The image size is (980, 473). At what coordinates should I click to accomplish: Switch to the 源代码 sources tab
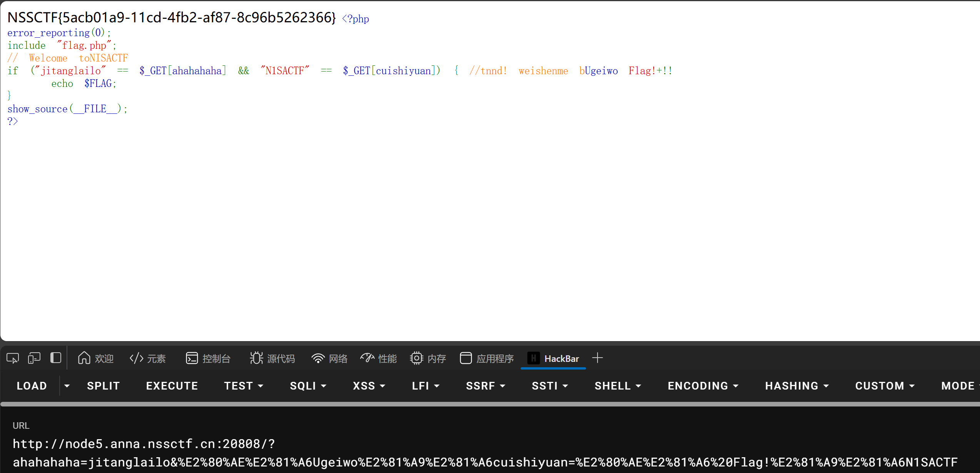(x=272, y=358)
